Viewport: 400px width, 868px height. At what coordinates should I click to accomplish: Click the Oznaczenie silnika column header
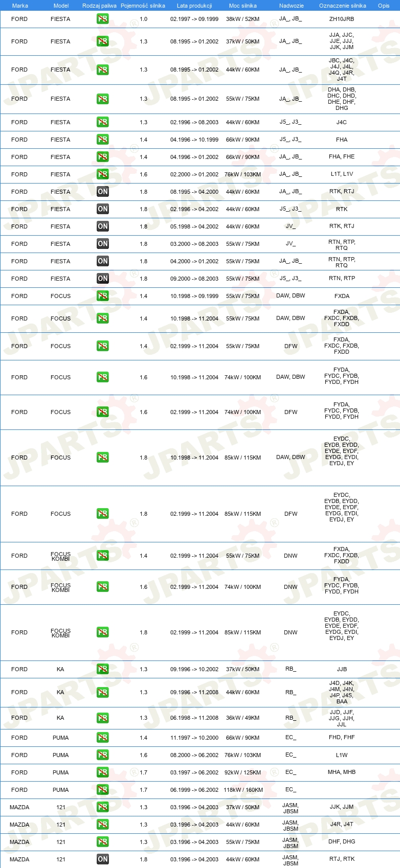pos(343,6)
